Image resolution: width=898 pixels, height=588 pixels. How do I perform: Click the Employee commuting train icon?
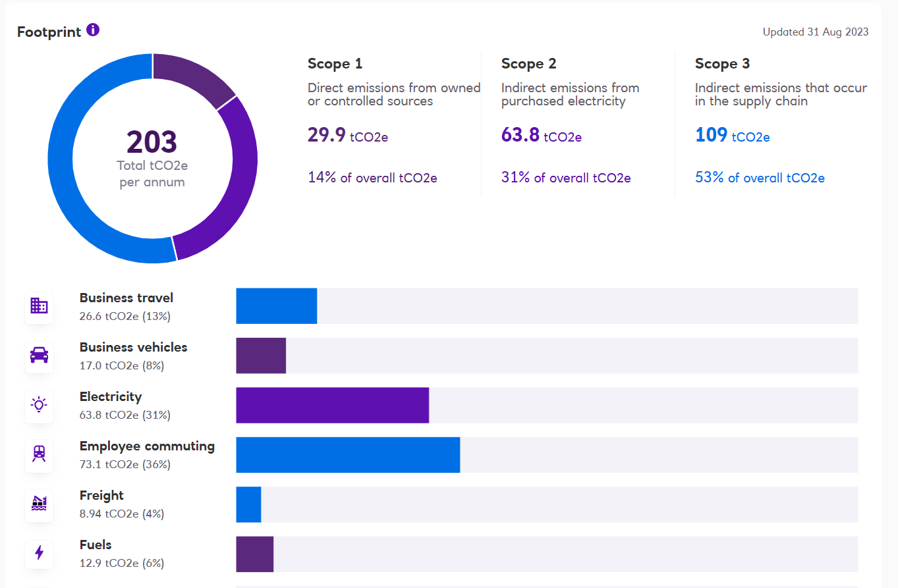(39, 454)
